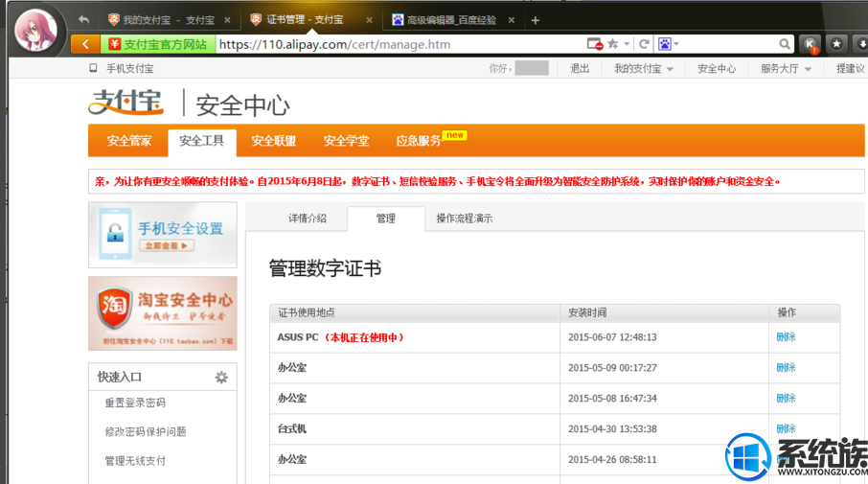The image size is (868, 484).
Task: Click the 手机安全设置 banner
Action: pos(163,235)
